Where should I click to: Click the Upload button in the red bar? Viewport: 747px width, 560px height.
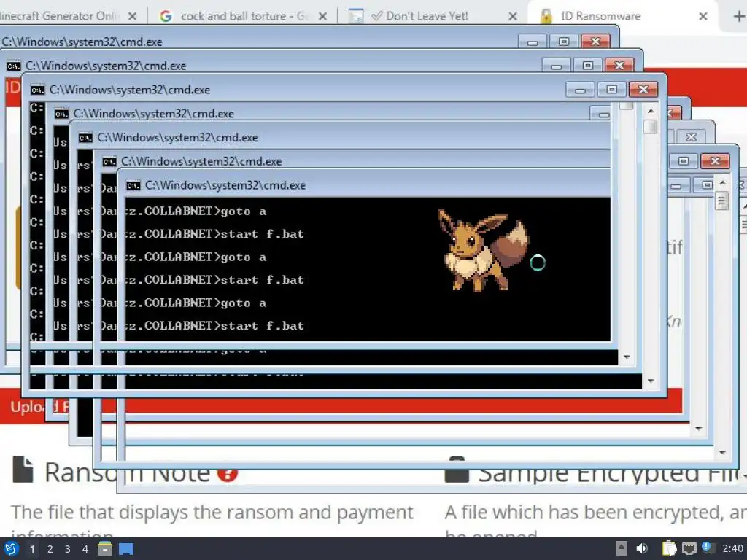pyautogui.click(x=39, y=407)
